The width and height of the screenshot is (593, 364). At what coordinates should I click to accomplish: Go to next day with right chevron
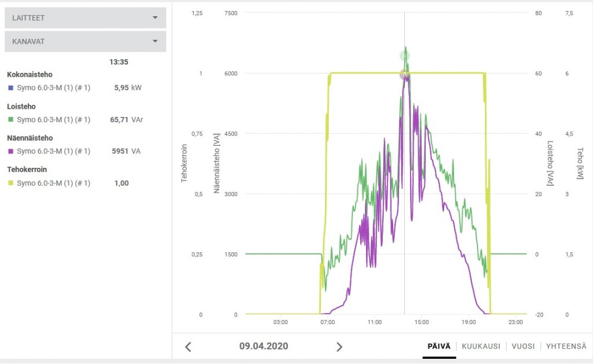339,347
